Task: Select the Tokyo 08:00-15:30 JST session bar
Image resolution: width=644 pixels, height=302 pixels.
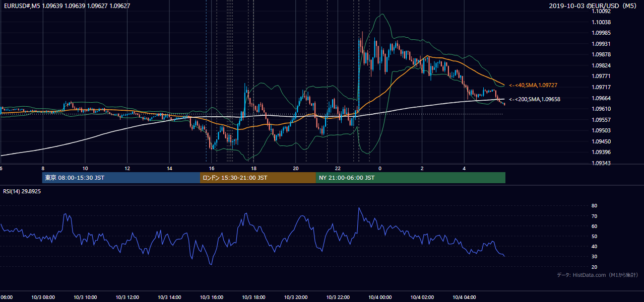Action: 121,178
